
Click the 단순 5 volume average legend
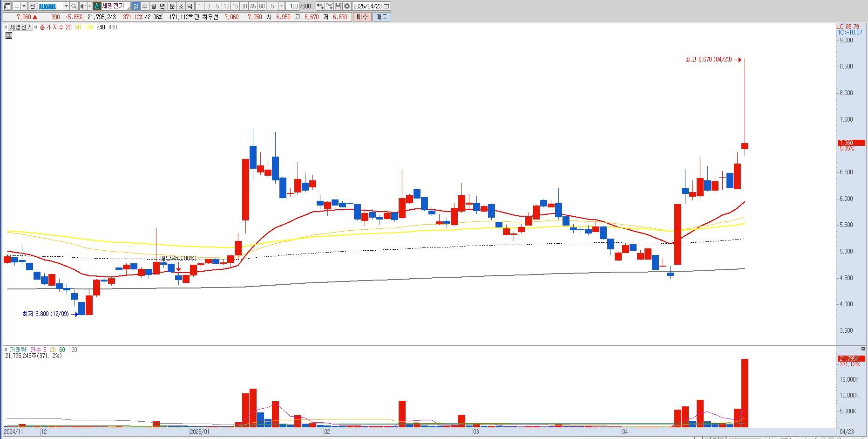point(38,350)
